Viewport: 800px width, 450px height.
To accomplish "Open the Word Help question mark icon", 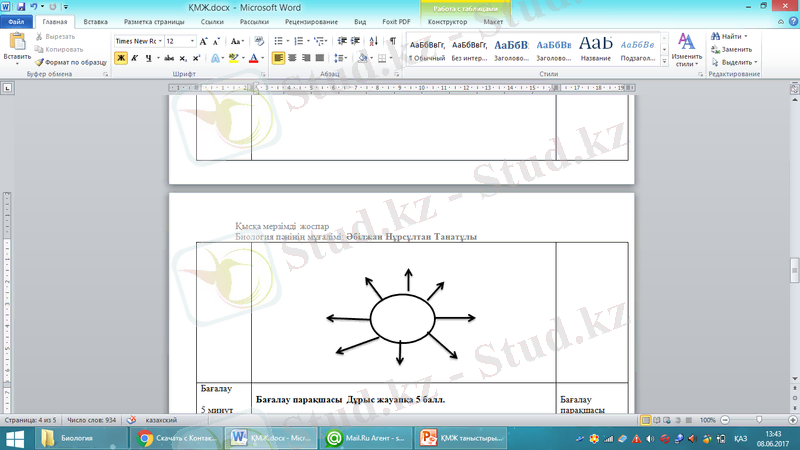I will [790, 20].
